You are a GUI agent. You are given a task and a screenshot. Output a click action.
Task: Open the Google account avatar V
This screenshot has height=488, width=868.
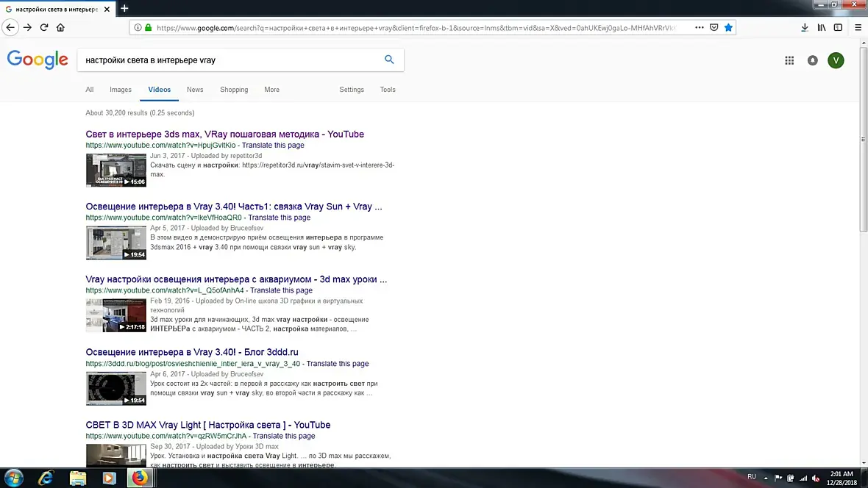(836, 60)
